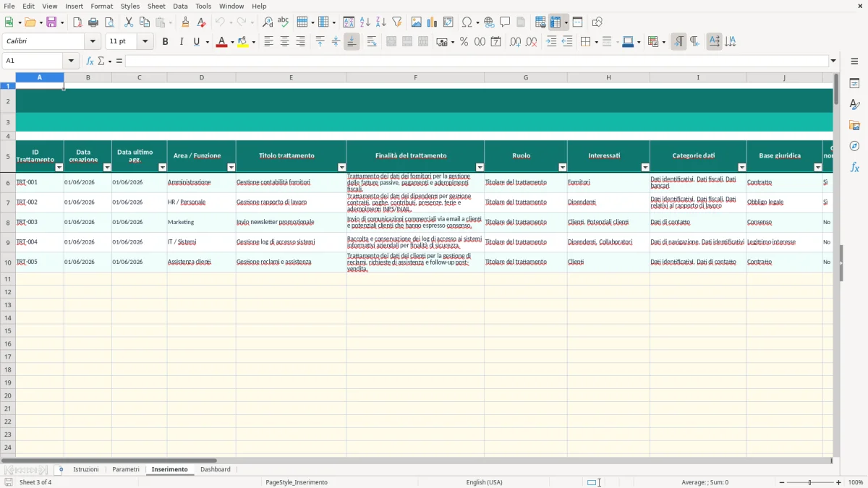Apply the red font color
868x488 pixels.
point(221,42)
